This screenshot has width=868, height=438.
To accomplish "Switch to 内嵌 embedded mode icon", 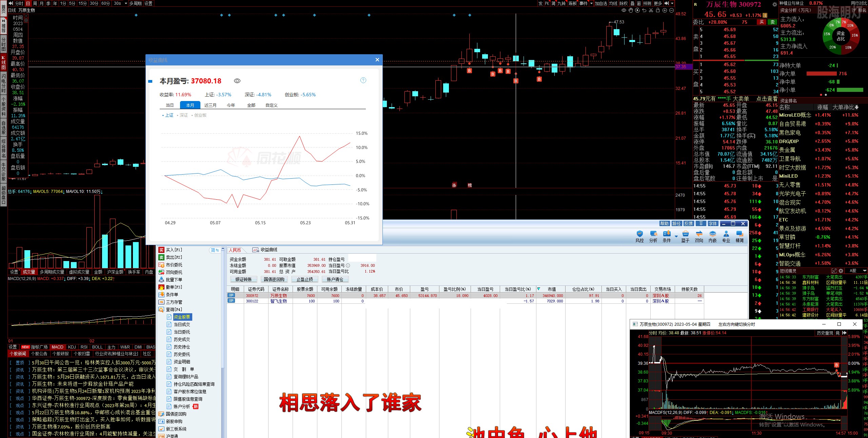I will tap(712, 237).
